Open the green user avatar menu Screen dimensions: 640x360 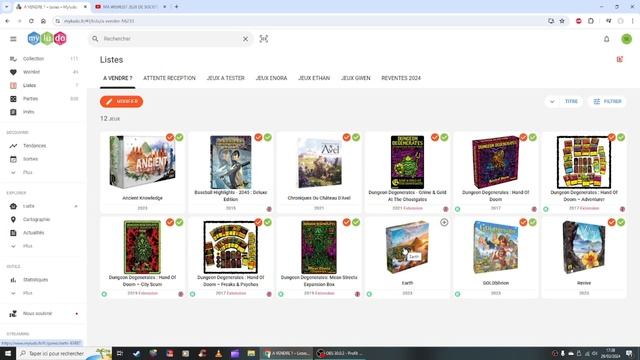click(627, 39)
